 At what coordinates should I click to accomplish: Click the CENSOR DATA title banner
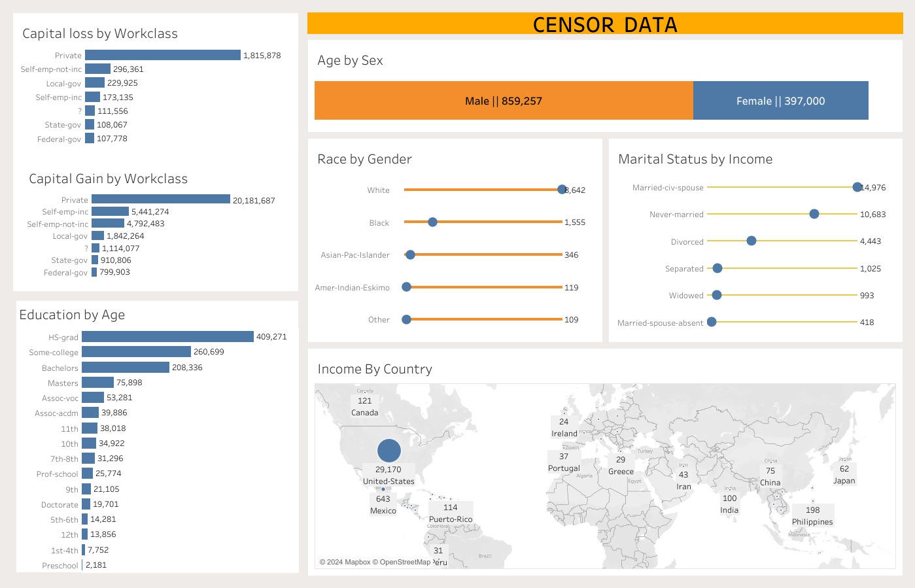(605, 24)
